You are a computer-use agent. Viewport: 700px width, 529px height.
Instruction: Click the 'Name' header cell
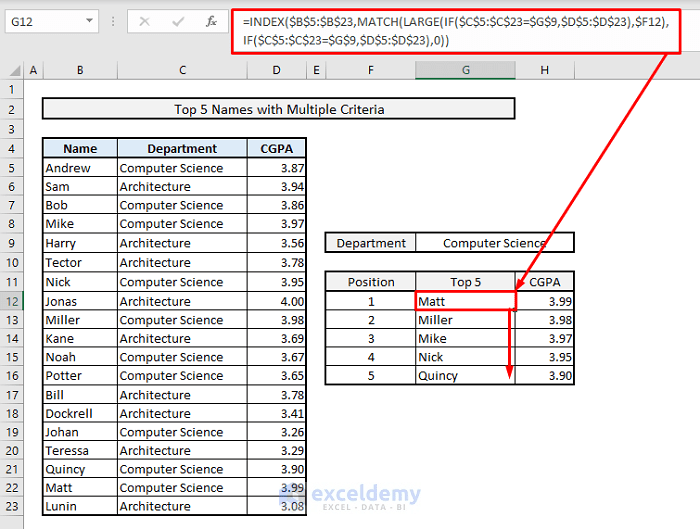tap(80, 148)
